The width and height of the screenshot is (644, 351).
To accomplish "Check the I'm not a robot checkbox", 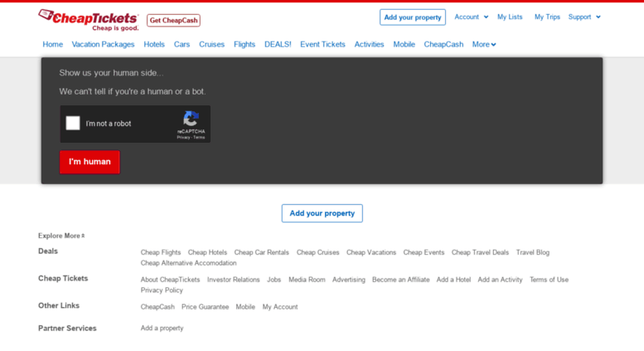I will tap(73, 124).
